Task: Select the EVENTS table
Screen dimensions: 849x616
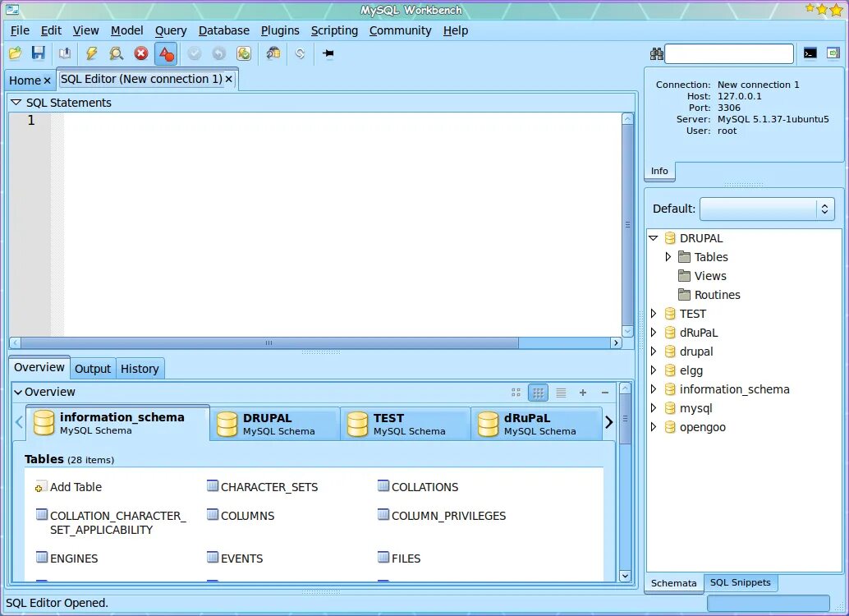Action: click(235, 559)
